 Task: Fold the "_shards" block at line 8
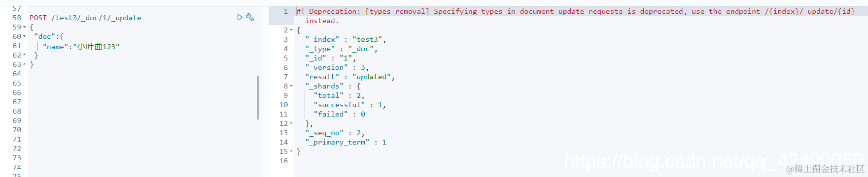point(291,86)
